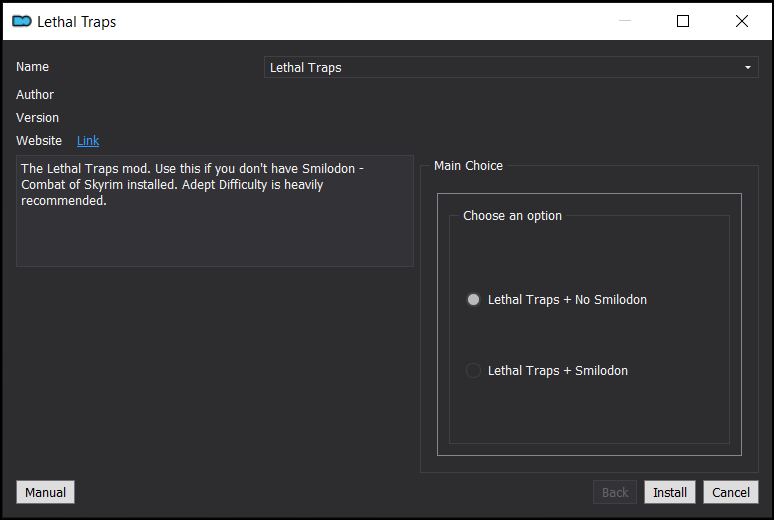Click the Mod Organizer icon in title bar
Image resolution: width=774 pixels, height=520 pixels.
(22, 21)
